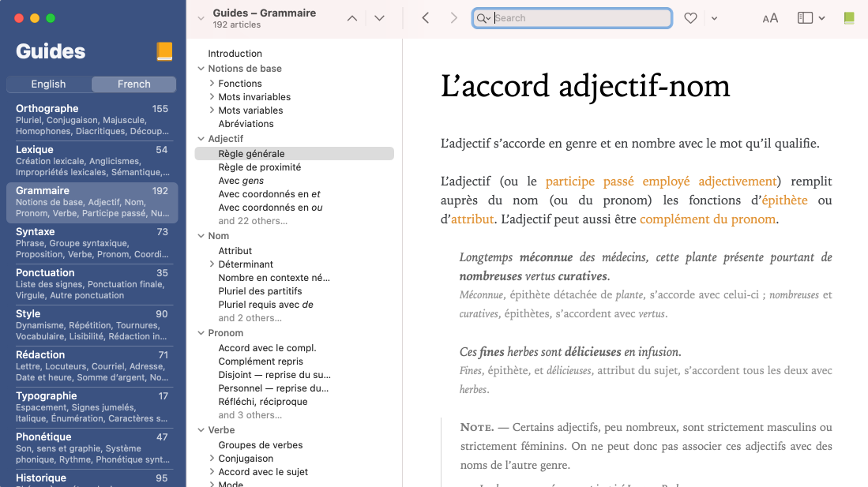
Task: Navigate back with the left arrow
Action: tap(426, 18)
